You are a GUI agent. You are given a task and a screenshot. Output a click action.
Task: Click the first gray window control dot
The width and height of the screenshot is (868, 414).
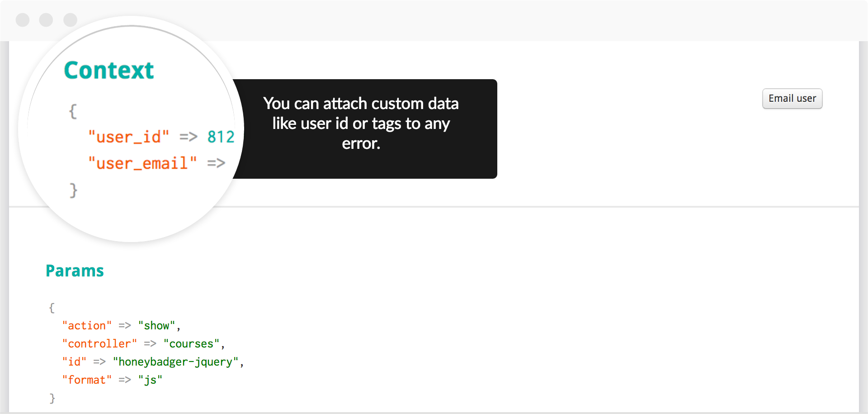(x=23, y=20)
